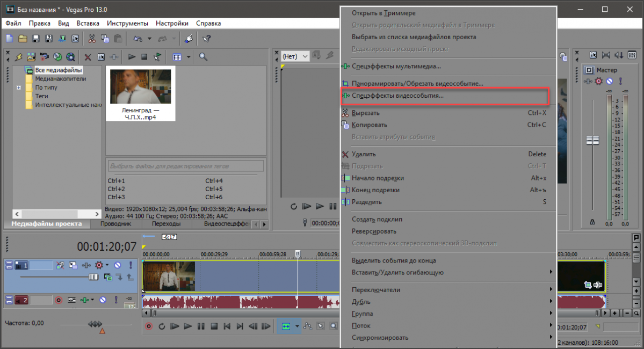Click the scissors Cut icon in main toolbar

[92, 39]
